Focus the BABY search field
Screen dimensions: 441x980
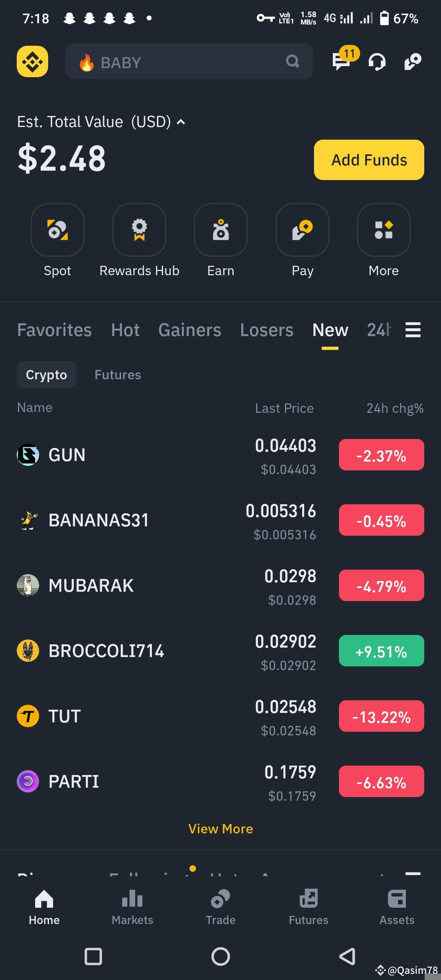(189, 61)
